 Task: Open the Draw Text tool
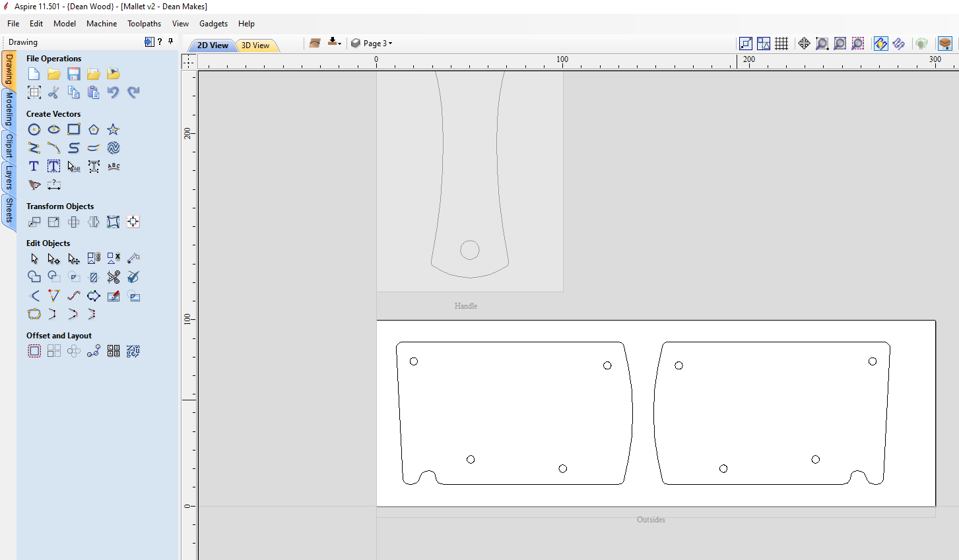click(34, 166)
